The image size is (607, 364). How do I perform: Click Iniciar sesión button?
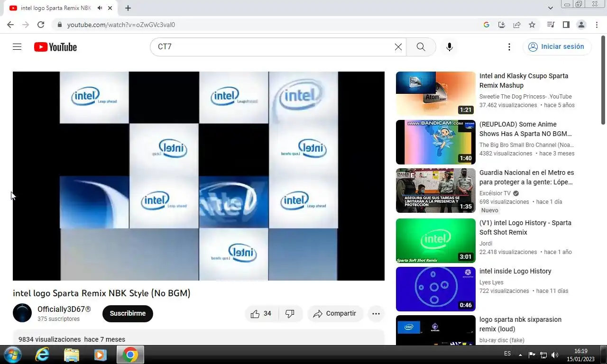[x=557, y=47]
